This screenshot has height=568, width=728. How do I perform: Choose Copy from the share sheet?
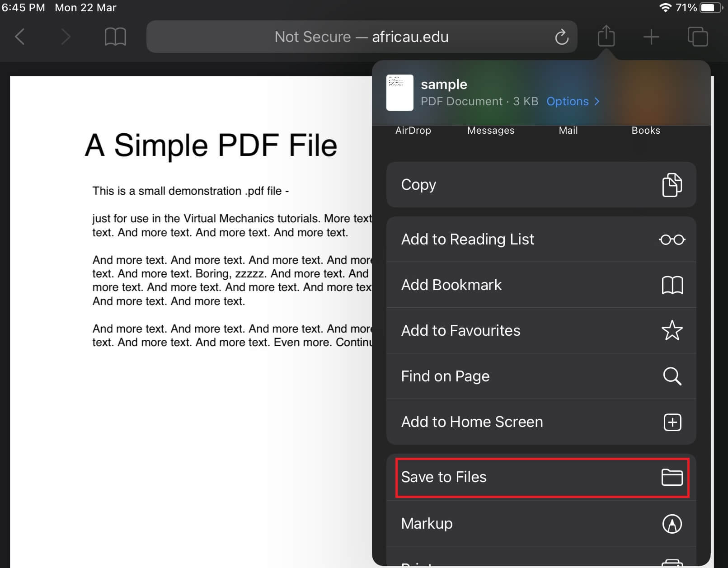[x=541, y=185]
